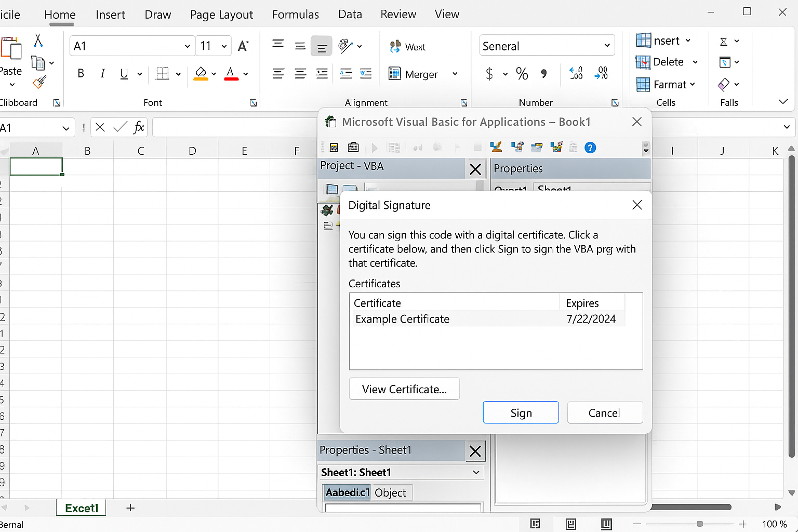Image resolution: width=798 pixels, height=532 pixels.
Task: Switch to Normal view in the status bar
Action: coord(535,524)
